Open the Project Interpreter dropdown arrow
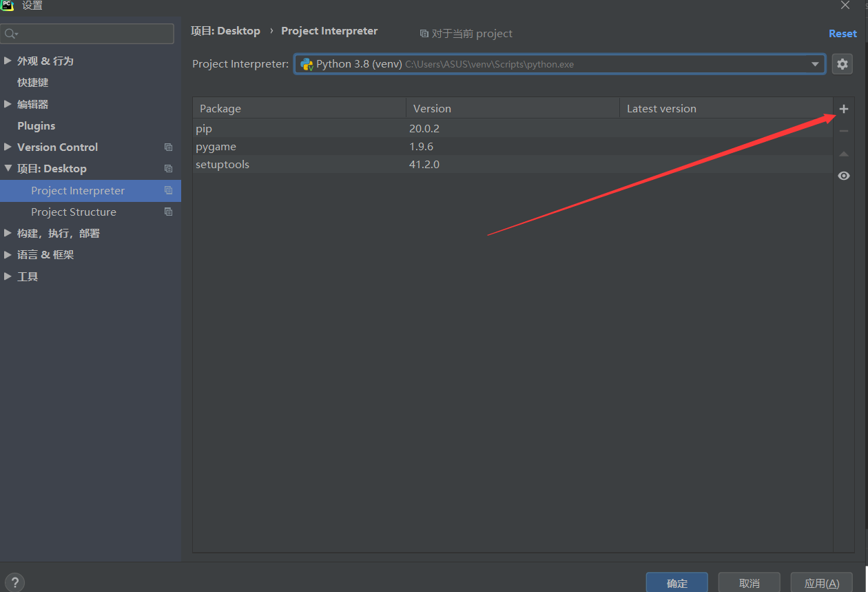868x592 pixels. click(x=816, y=64)
